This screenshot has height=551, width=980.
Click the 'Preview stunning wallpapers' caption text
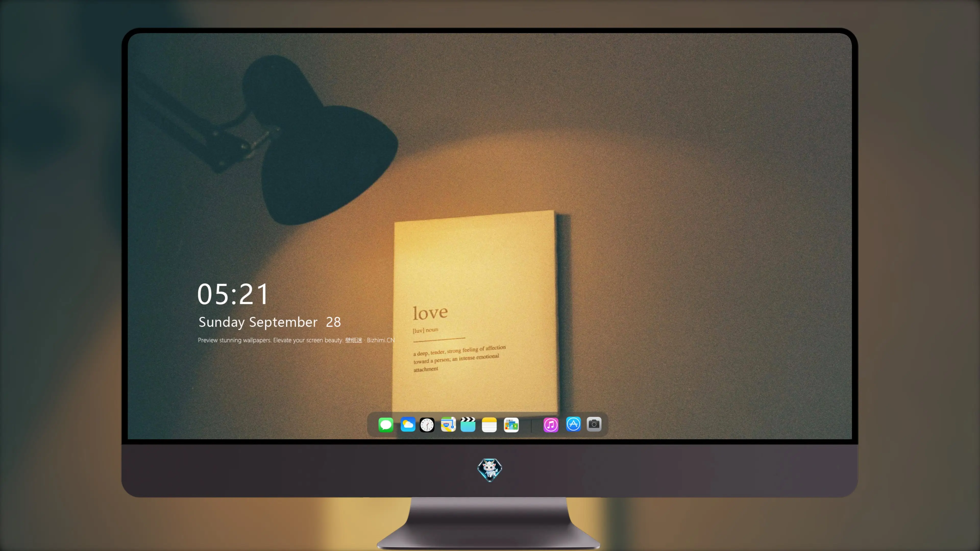296,340
